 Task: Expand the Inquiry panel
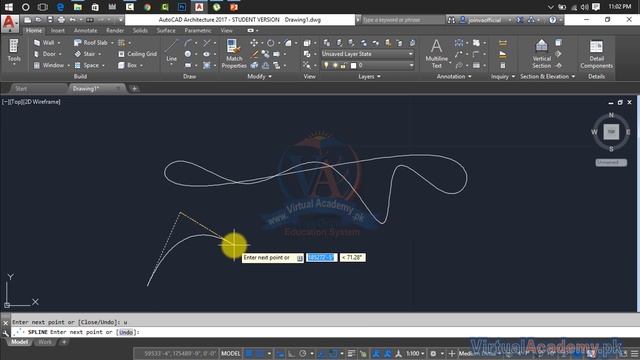pyautogui.click(x=503, y=76)
